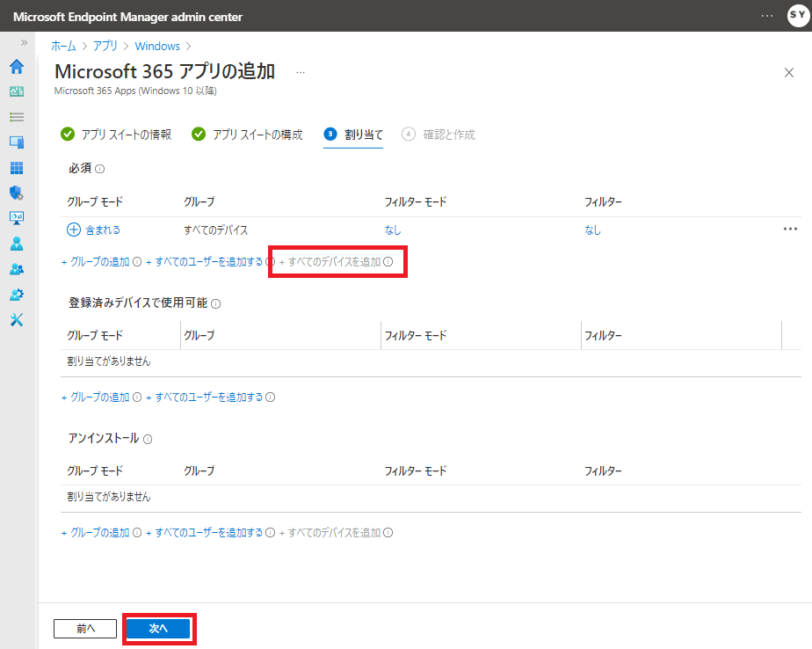Open the header more options ellipsis
The width and height of the screenshot is (812, 649).
tap(767, 16)
